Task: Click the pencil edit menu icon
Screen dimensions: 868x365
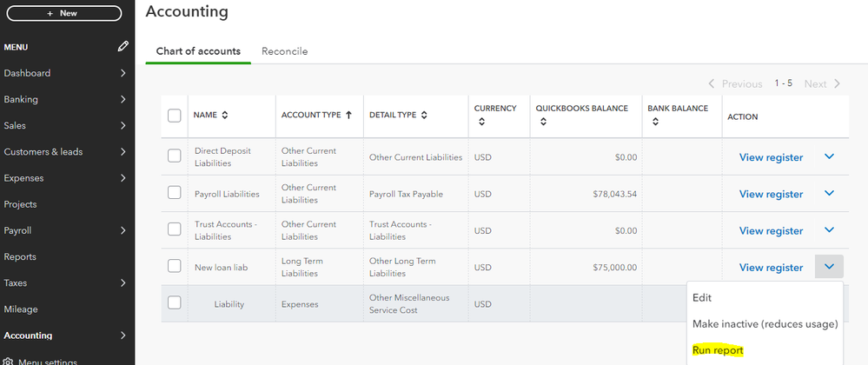Action: (x=123, y=46)
